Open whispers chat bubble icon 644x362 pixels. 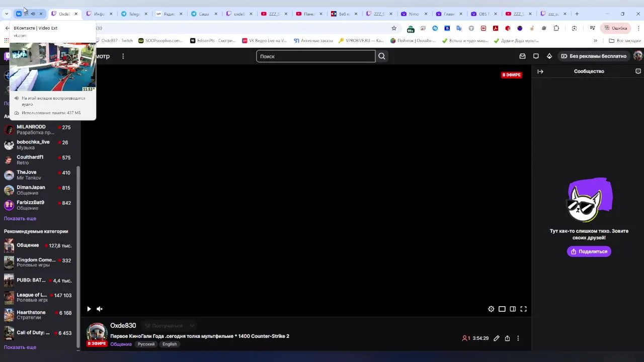click(x=536, y=56)
